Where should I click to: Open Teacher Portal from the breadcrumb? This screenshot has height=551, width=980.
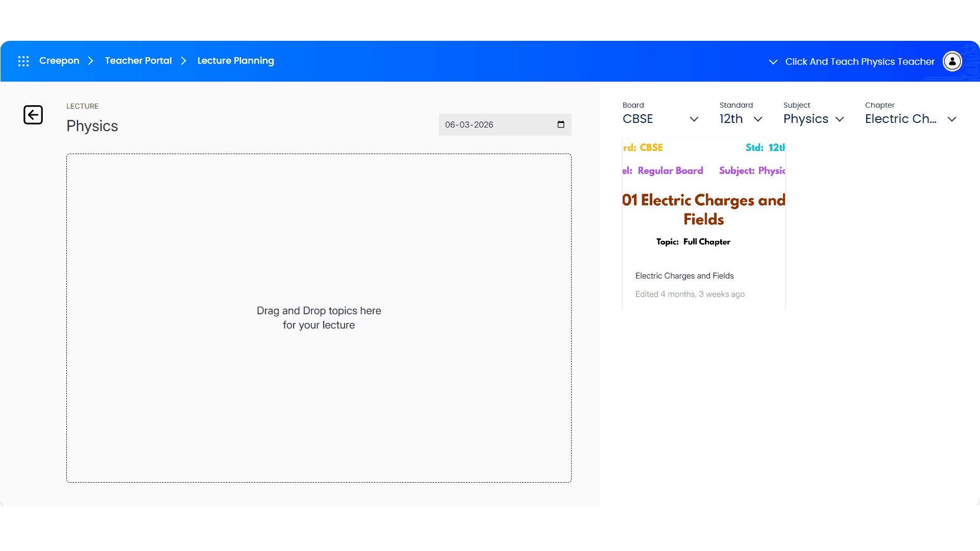pos(138,61)
